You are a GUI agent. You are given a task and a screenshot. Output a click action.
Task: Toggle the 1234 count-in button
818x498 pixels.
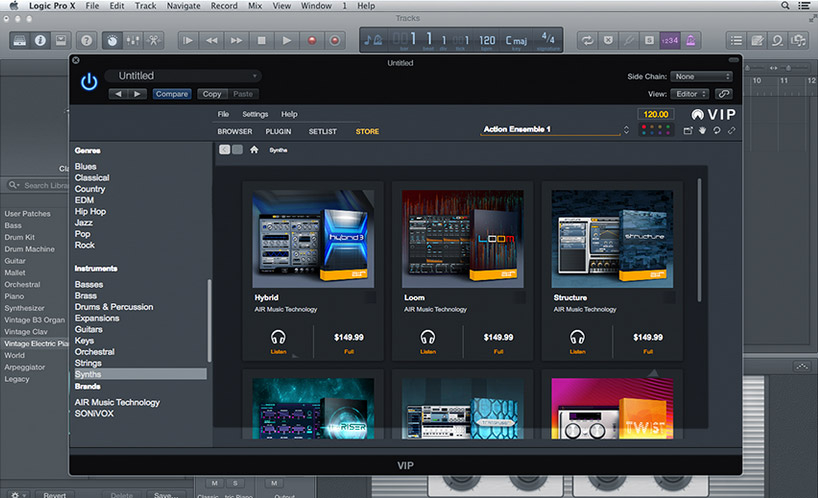669,40
